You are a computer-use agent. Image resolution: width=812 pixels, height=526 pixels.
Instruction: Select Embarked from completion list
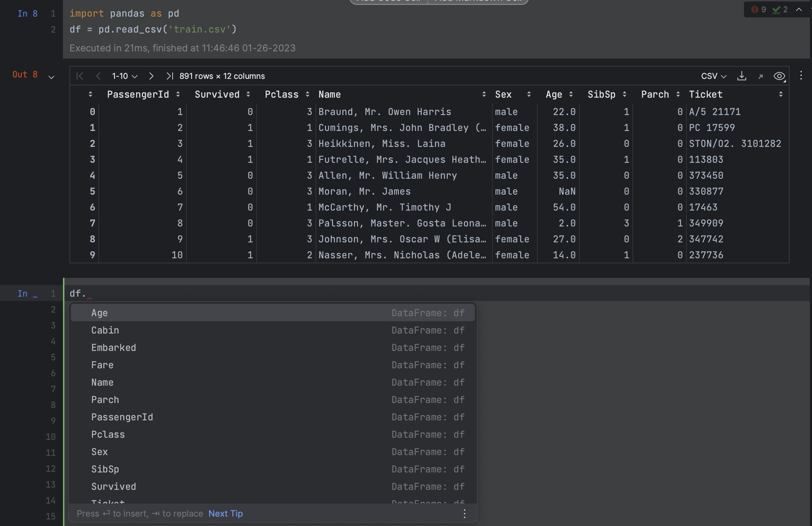click(x=114, y=348)
